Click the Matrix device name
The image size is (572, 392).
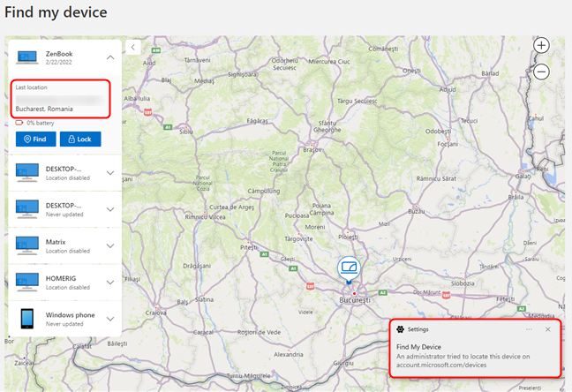[56, 242]
